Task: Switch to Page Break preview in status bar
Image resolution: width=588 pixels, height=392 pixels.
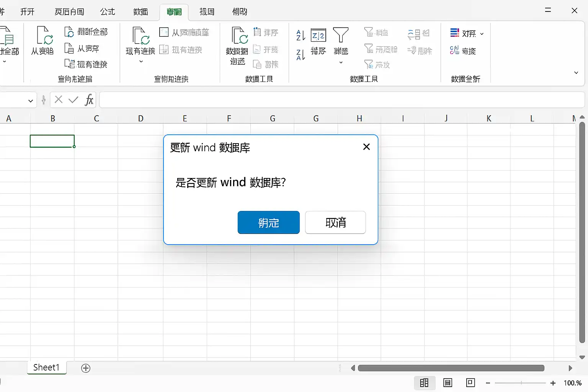Action: (470, 383)
